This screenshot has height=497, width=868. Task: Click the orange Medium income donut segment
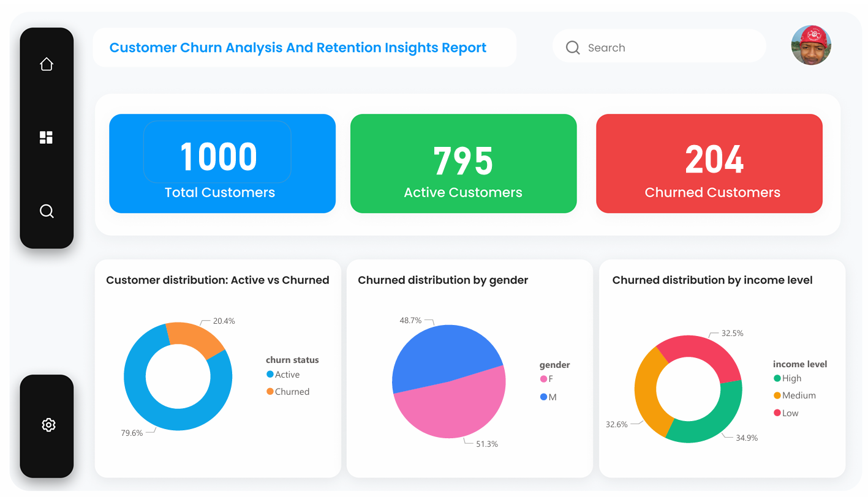[646, 392]
